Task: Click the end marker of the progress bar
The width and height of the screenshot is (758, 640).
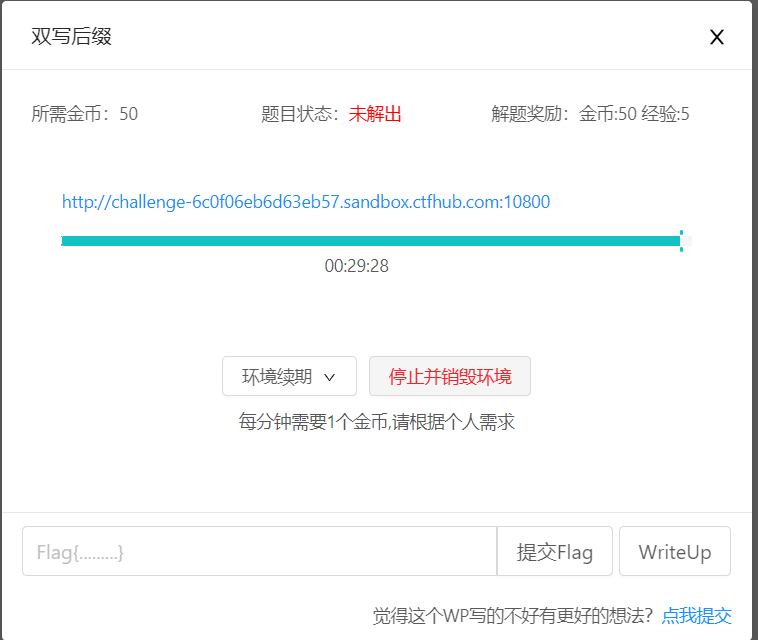Action: pos(681,241)
